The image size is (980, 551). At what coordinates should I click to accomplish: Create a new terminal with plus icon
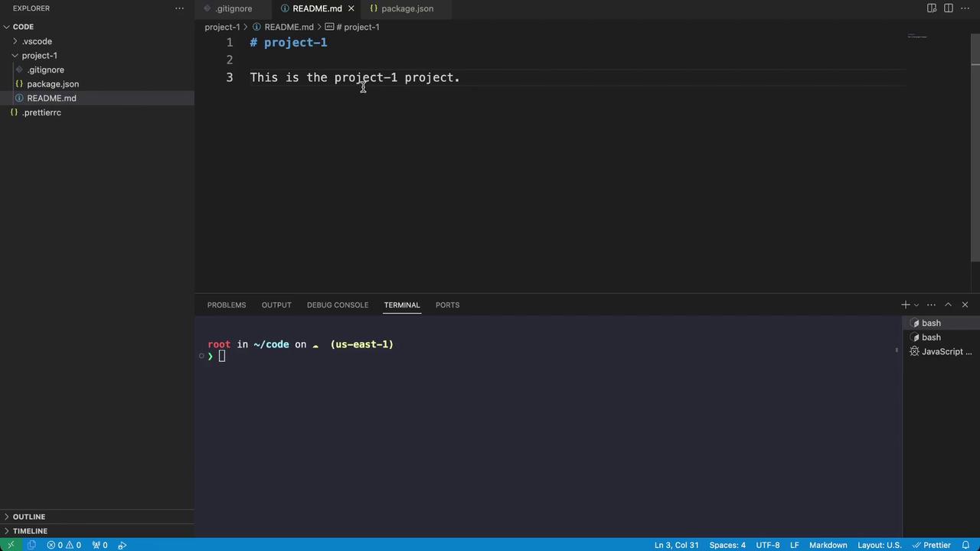click(906, 305)
